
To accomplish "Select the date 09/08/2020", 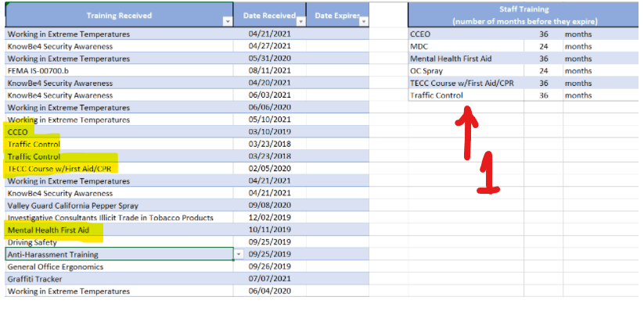I will point(269,206).
